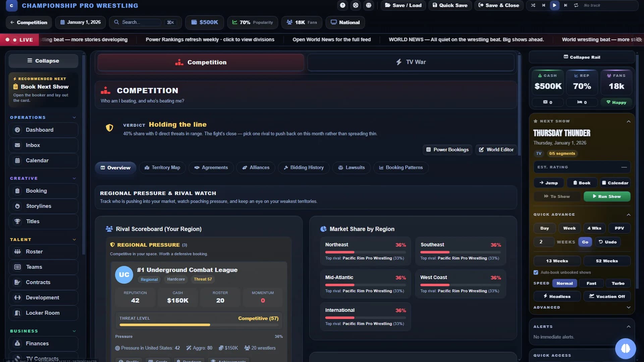Toggle Vacation Off setting
The height and width of the screenshot is (362, 644).
(607, 297)
